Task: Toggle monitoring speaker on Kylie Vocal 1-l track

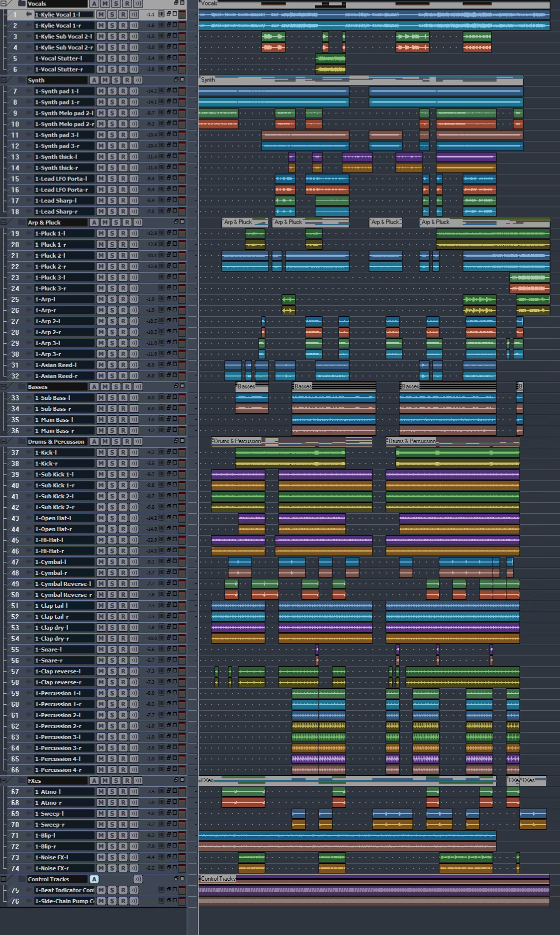Action: pos(134,14)
